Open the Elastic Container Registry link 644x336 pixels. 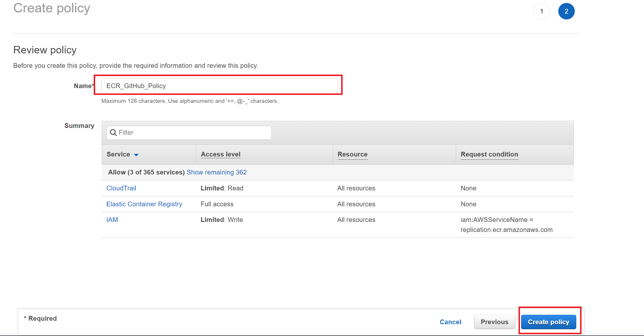pos(144,204)
